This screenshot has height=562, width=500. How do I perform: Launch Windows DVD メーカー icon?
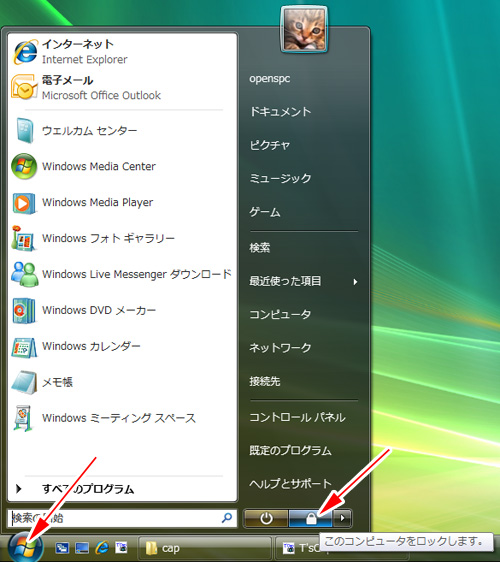coord(24,310)
